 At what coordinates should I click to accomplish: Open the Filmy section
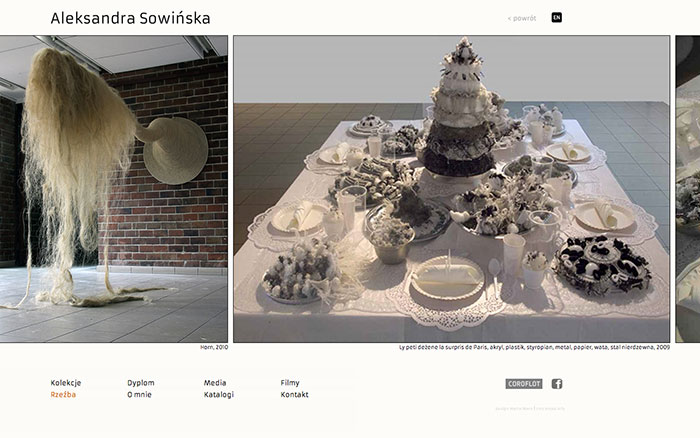point(290,383)
